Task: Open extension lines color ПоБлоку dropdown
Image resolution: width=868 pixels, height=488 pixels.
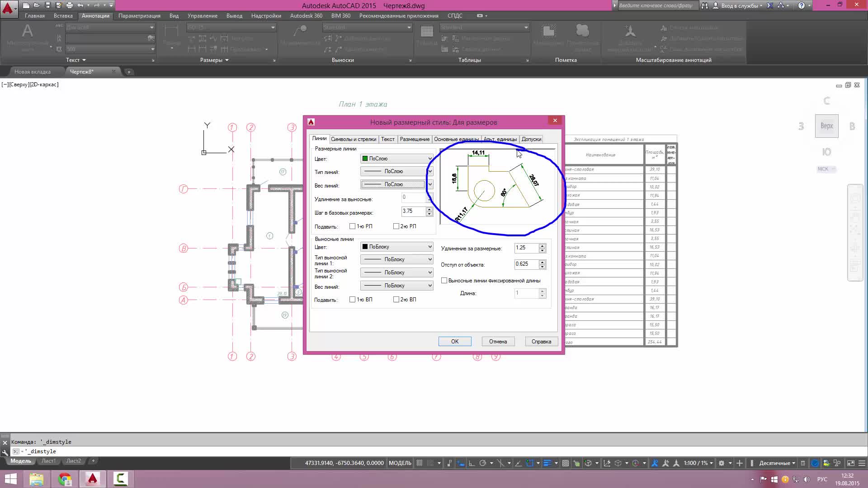Action: [396, 247]
